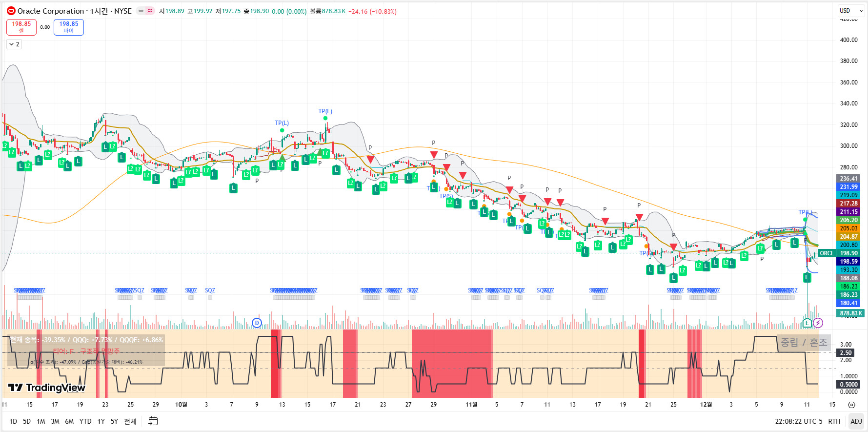Click the TradingView logo
Image resolution: width=868 pixels, height=432 pixels.
tap(47, 388)
